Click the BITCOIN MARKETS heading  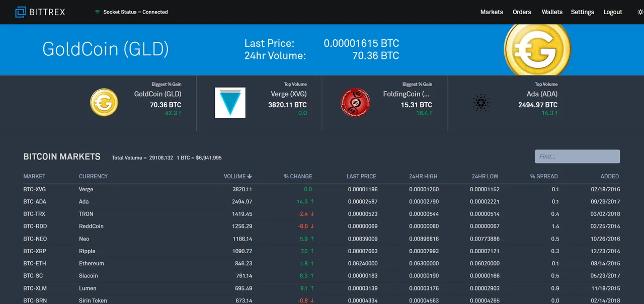coord(62,157)
